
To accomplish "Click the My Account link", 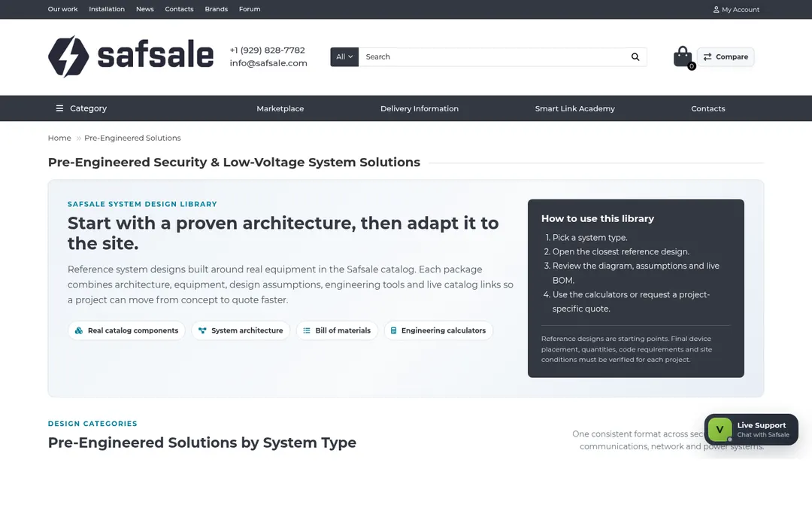I will click(x=736, y=9).
